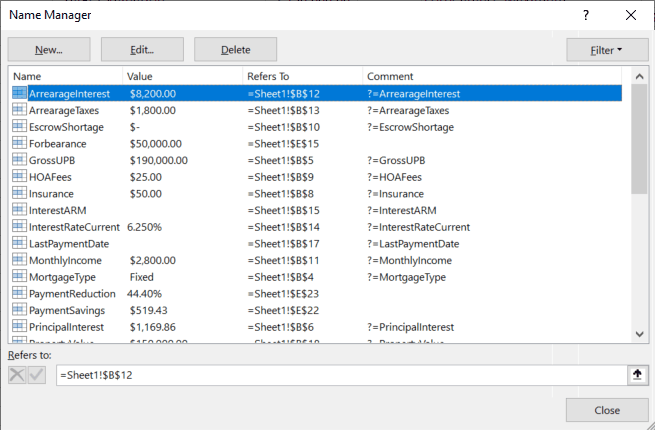Sort by the Name column header
Image resolution: width=655 pixels, height=430 pixels.
coord(66,76)
